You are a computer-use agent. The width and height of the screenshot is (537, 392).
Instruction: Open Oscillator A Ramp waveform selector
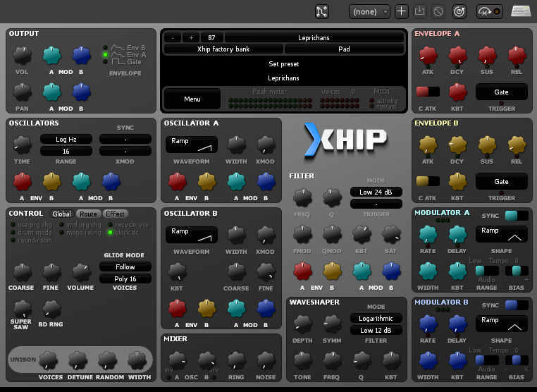(x=191, y=144)
